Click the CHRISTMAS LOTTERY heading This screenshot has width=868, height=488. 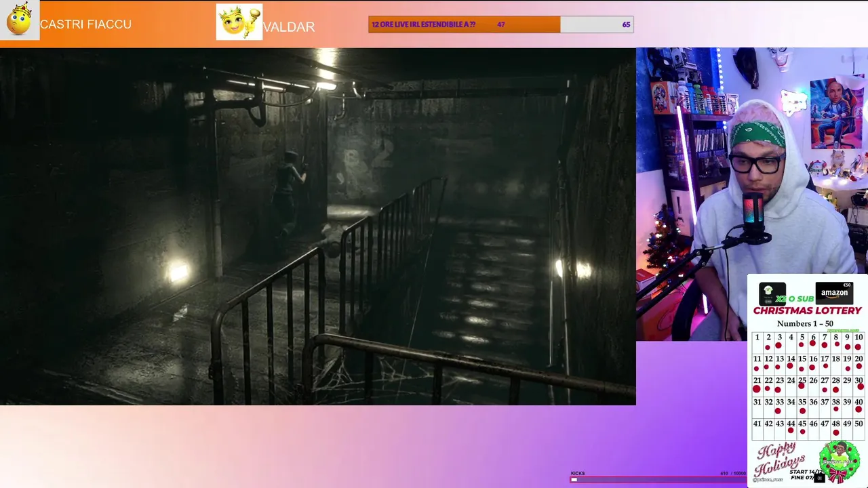807,310
